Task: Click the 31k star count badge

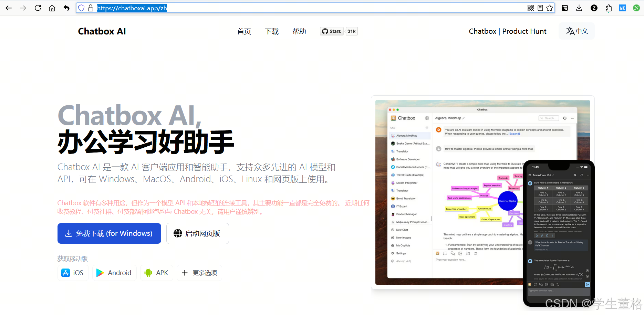Action: point(352,31)
